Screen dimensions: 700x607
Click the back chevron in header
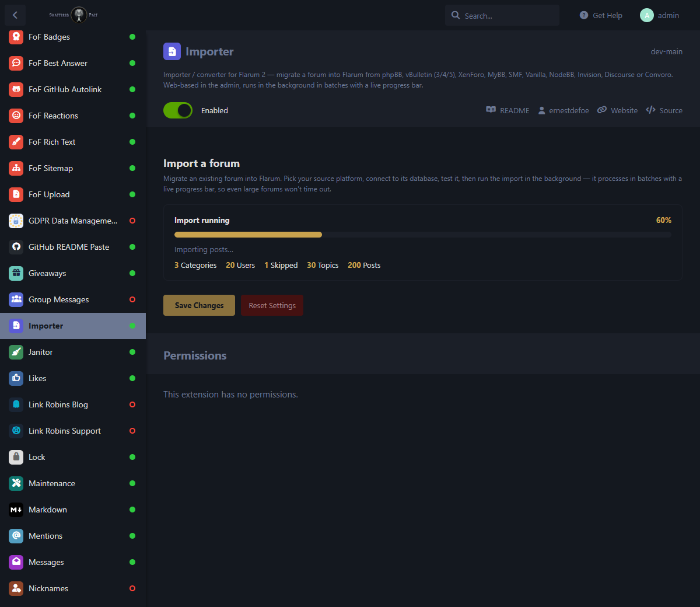coord(15,15)
